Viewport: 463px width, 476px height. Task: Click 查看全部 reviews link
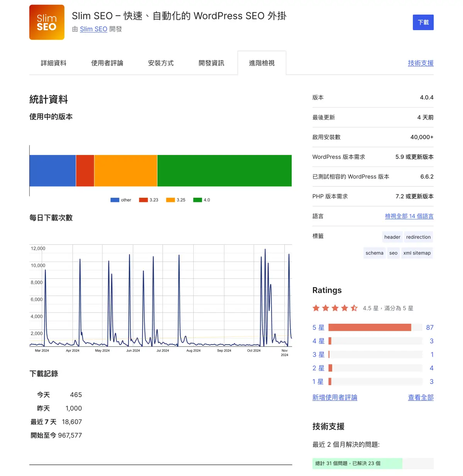pos(421,397)
